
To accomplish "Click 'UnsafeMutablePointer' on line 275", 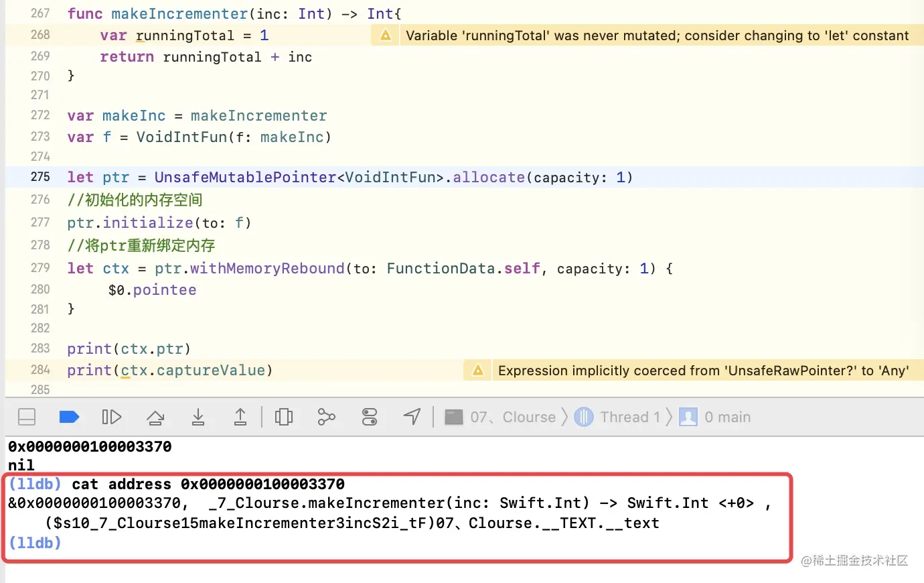I will coord(245,178).
